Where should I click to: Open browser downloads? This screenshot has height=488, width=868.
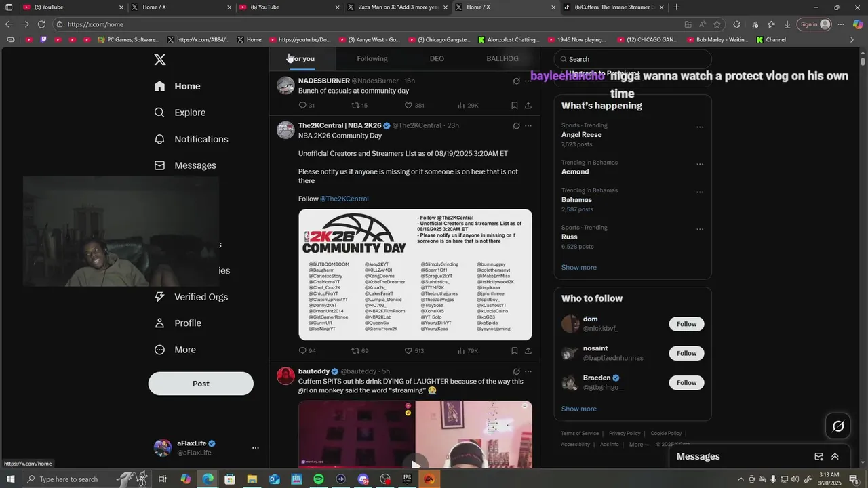(787, 24)
